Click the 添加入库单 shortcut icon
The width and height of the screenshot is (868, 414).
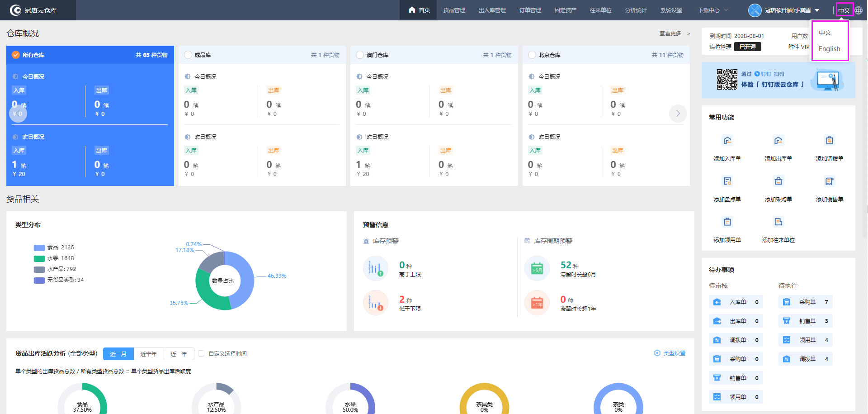point(727,141)
